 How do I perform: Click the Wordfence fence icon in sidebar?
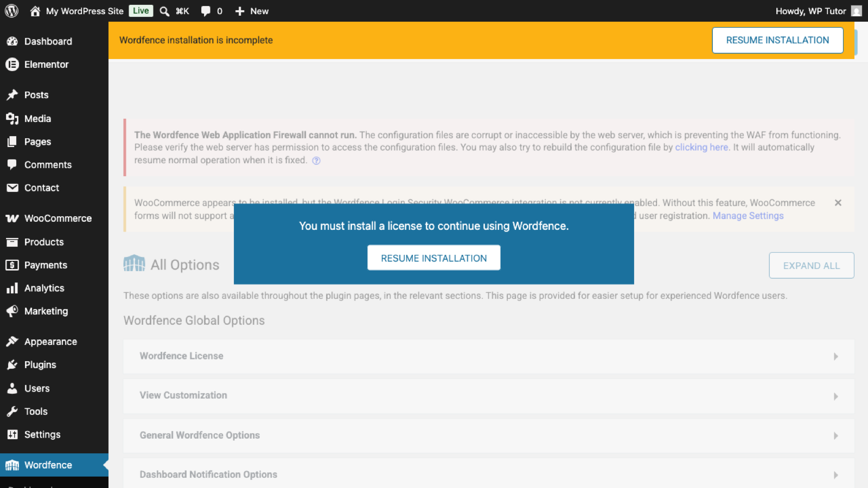click(12, 465)
